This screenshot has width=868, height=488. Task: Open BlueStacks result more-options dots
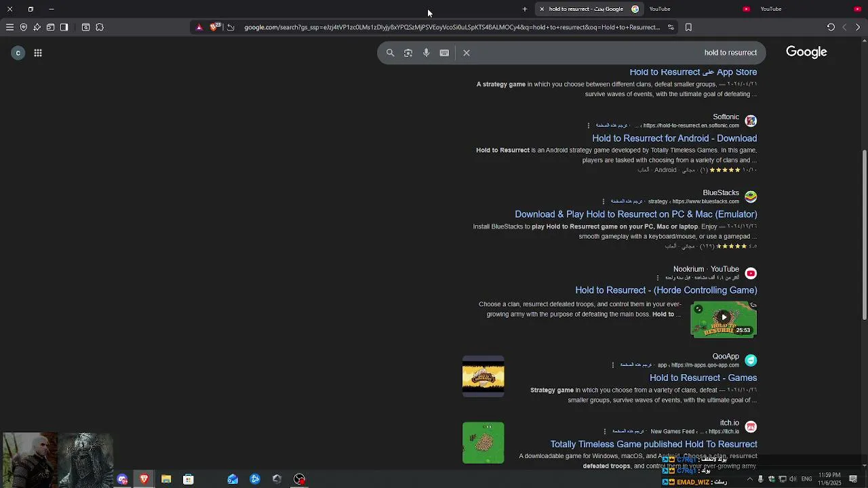tap(604, 201)
